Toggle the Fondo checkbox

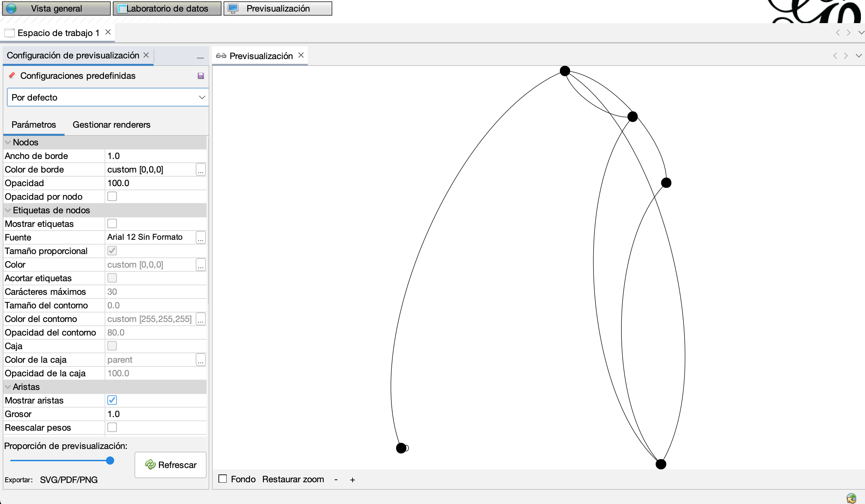click(x=223, y=479)
